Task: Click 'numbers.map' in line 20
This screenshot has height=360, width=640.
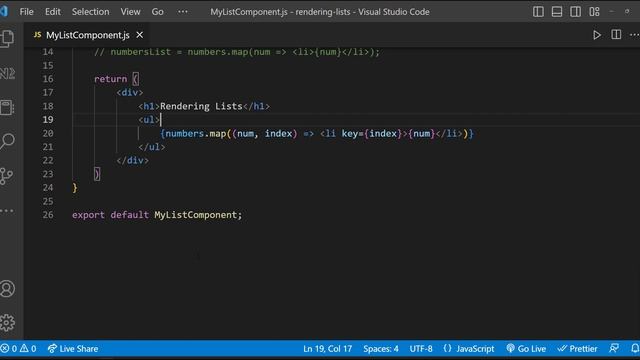Action: (196, 133)
